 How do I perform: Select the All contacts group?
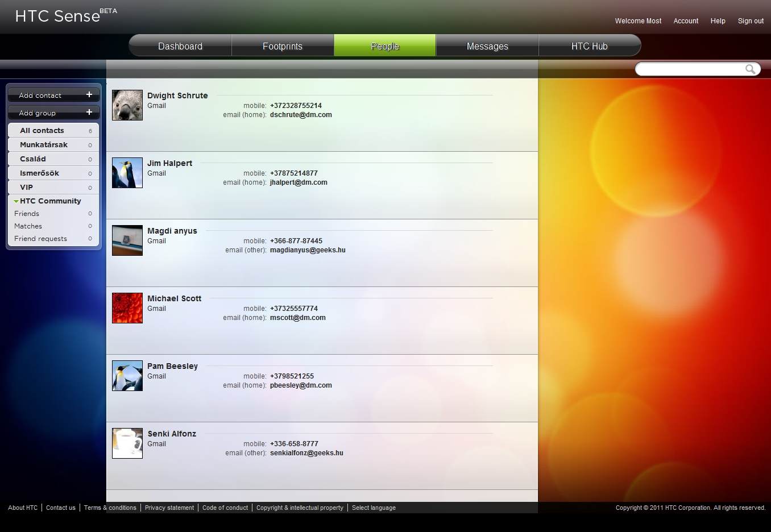tap(42, 131)
